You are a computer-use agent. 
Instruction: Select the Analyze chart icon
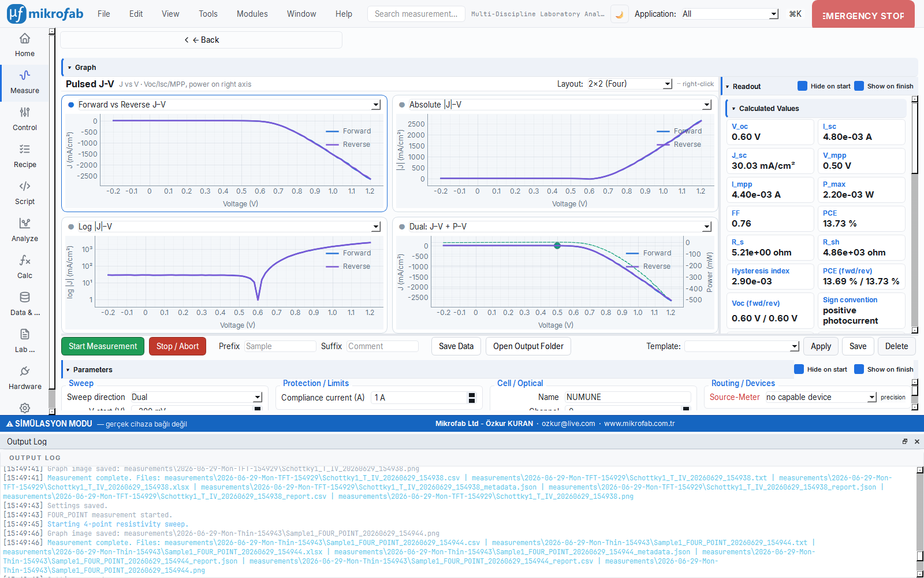click(25, 223)
